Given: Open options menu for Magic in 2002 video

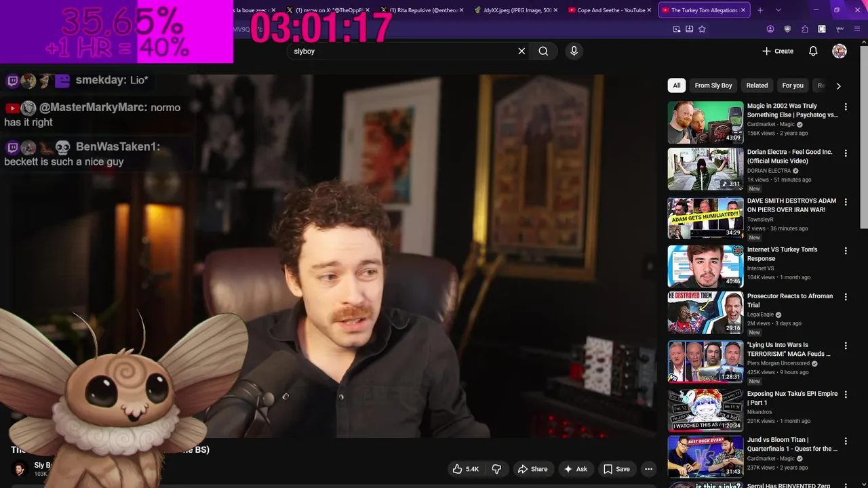Looking at the screenshot, I should (x=846, y=107).
